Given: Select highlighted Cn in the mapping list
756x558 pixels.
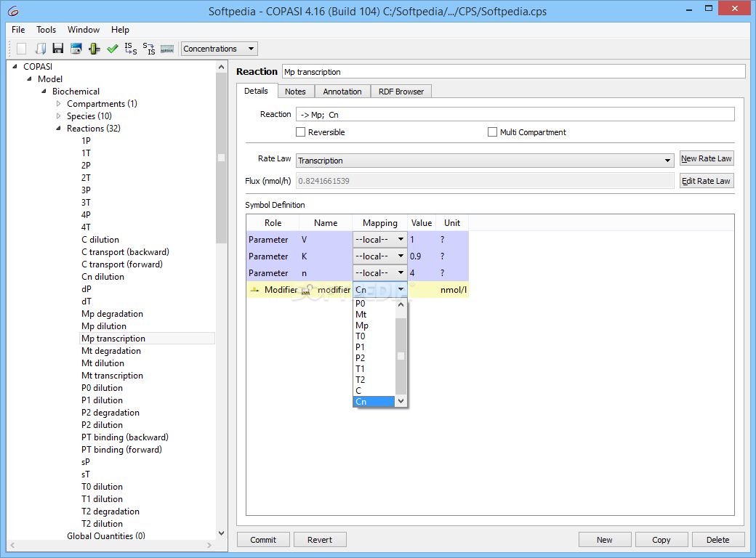Looking at the screenshot, I should (x=374, y=401).
